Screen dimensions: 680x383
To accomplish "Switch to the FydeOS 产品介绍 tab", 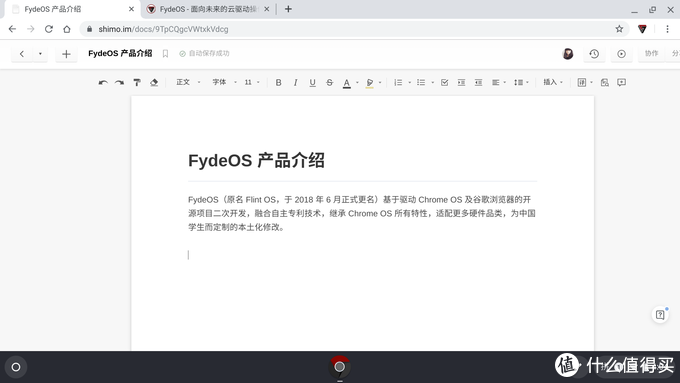I will [72, 9].
